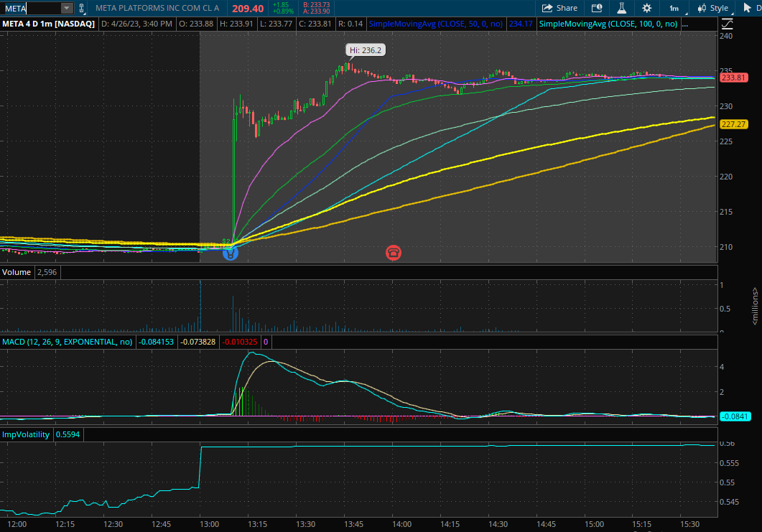This screenshot has width=762, height=532.
Task: Open the news/alerts icon next to Share
Action: (x=596, y=8)
